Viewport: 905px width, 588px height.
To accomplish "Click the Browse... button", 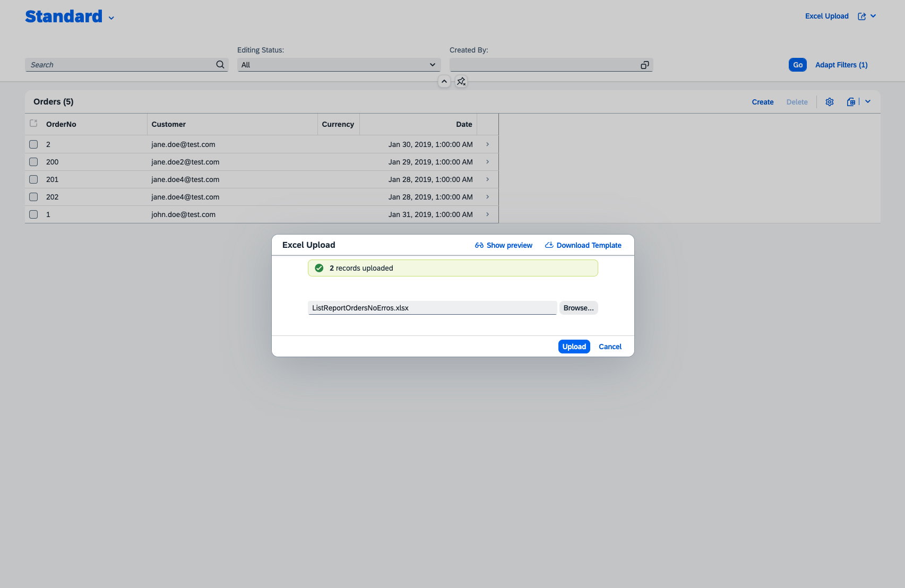I will (x=579, y=308).
